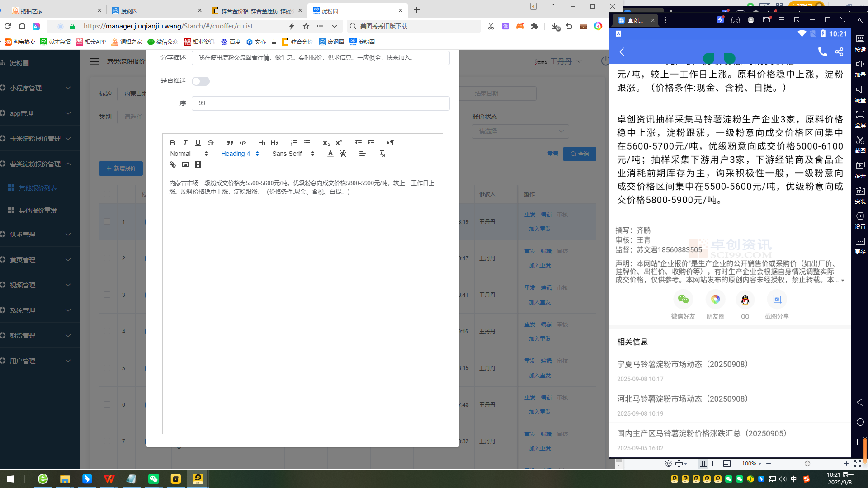The height and width of the screenshot is (488, 868).
Task: Click the 序 input field showing 99
Action: 320,103
